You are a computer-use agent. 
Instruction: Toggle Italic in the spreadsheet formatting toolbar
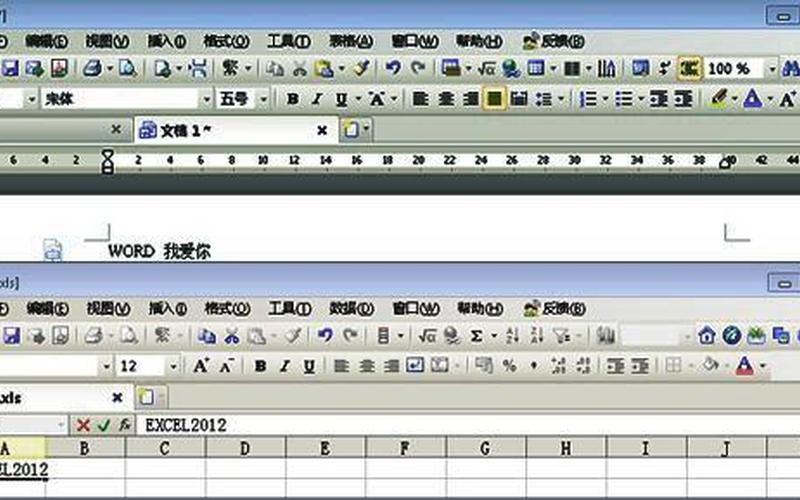pos(285,365)
